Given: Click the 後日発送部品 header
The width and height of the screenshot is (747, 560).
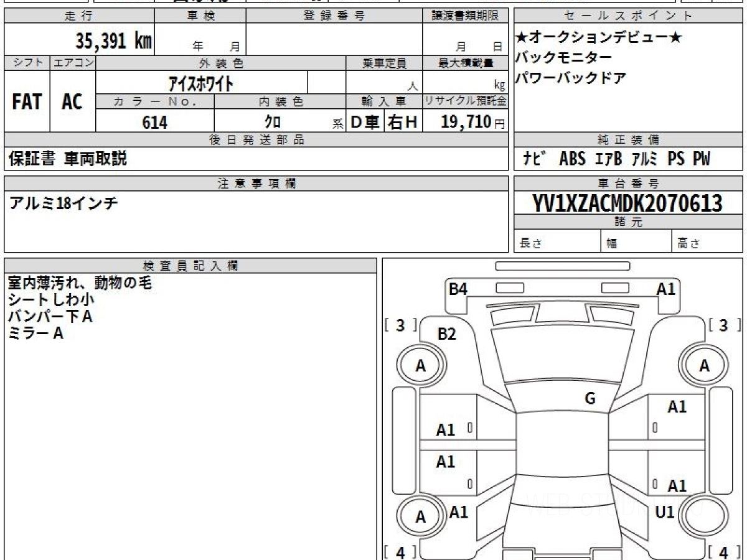Looking at the screenshot, I should tap(256, 140).
